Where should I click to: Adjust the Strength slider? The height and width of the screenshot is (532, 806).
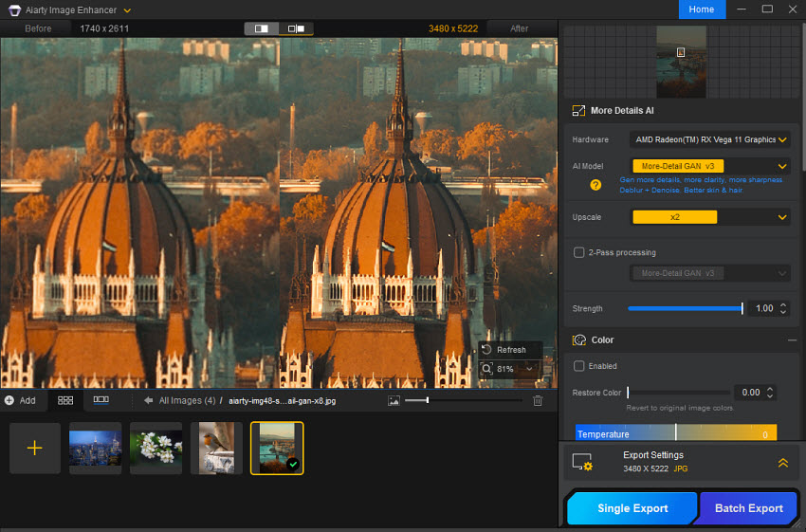tap(686, 308)
